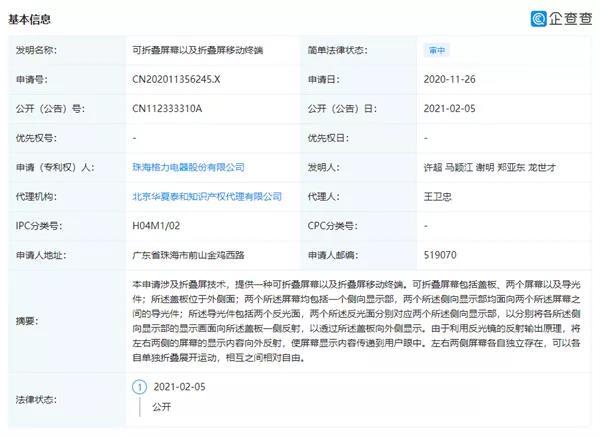
Task: Click the 代理机构 field label
Action: (36, 197)
